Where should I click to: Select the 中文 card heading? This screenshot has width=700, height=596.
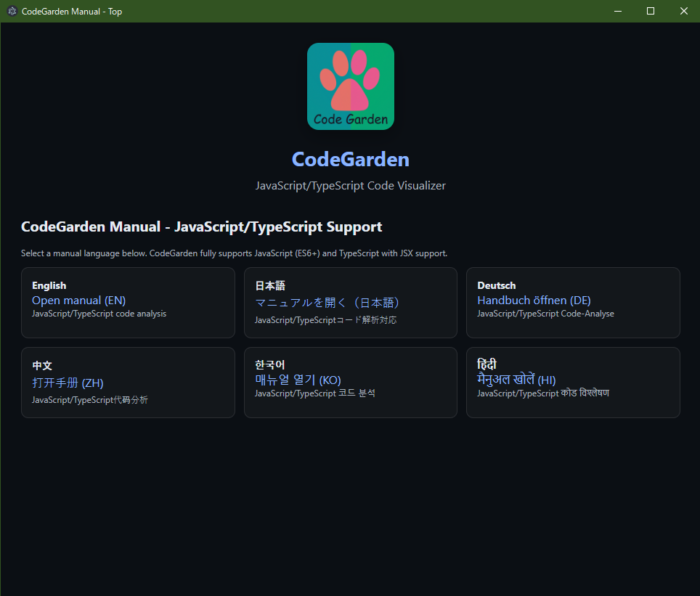point(42,366)
